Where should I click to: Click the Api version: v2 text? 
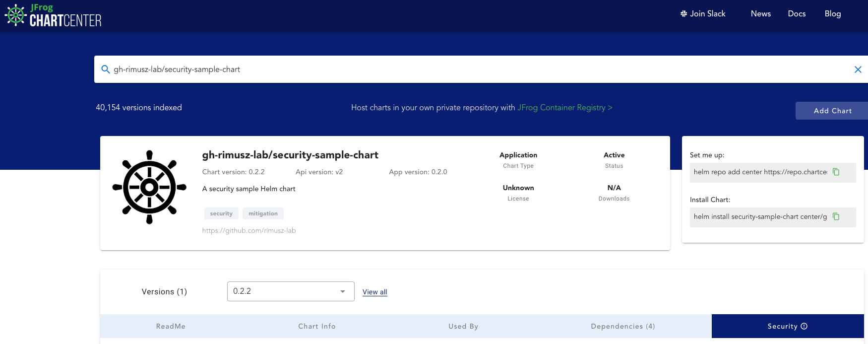click(x=319, y=172)
